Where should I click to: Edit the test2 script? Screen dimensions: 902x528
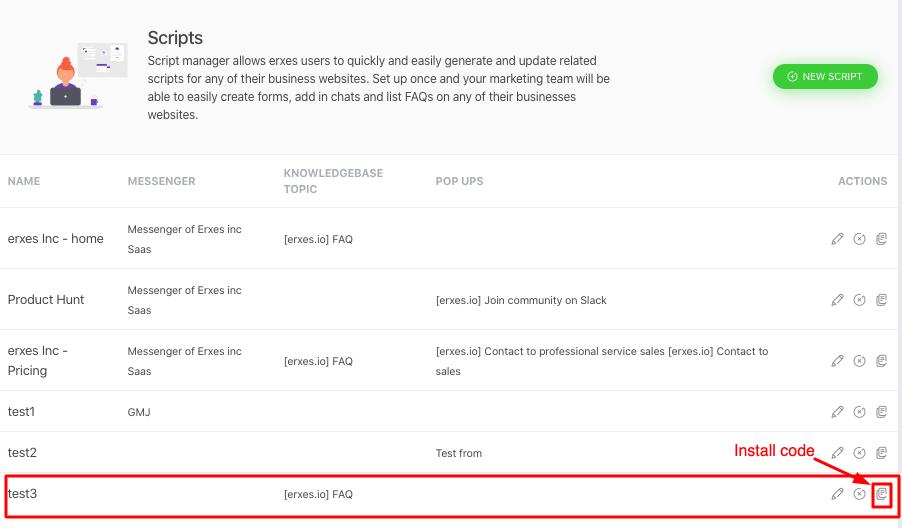[838, 453]
